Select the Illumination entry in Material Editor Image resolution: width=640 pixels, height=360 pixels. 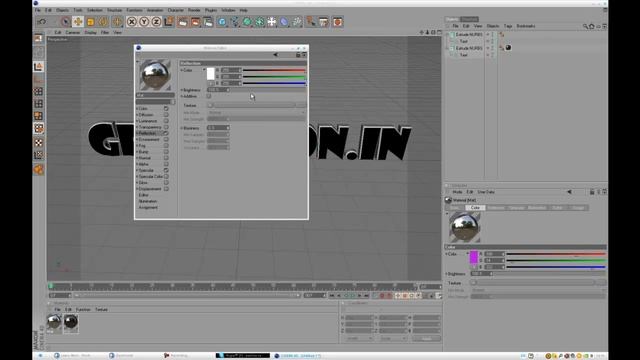tap(148, 201)
